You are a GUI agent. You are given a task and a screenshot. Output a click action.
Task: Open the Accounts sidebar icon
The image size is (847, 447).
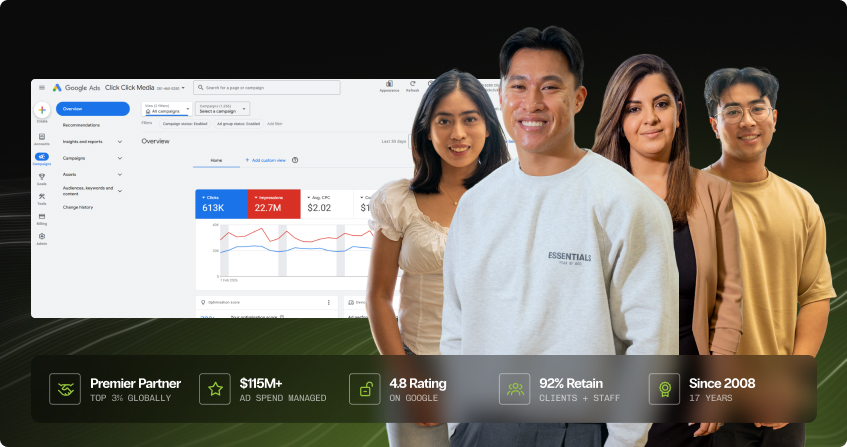(42, 137)
